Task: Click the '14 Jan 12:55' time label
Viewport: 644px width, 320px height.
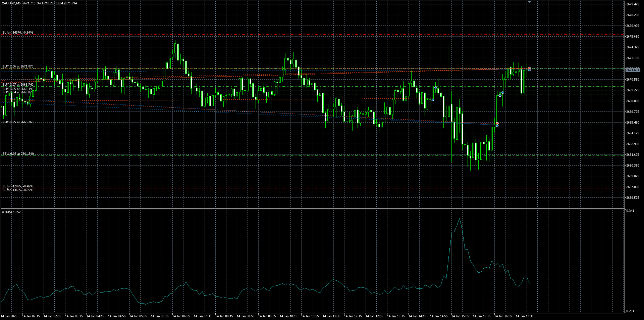Action: 374,316
